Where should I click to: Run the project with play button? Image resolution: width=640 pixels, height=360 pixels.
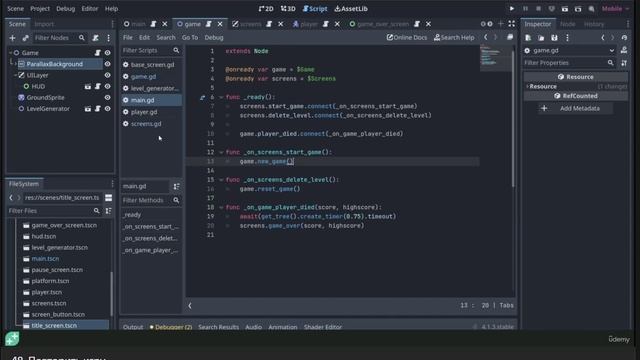(512, 9)
